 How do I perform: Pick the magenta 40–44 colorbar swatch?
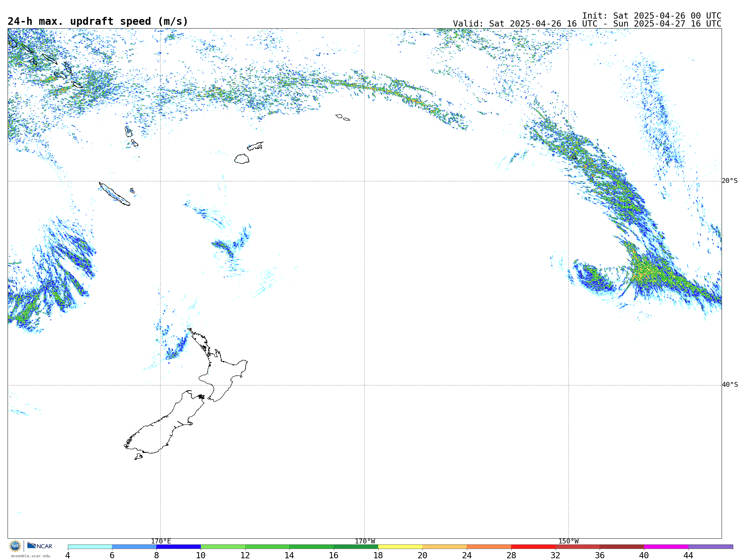point(666,547)
